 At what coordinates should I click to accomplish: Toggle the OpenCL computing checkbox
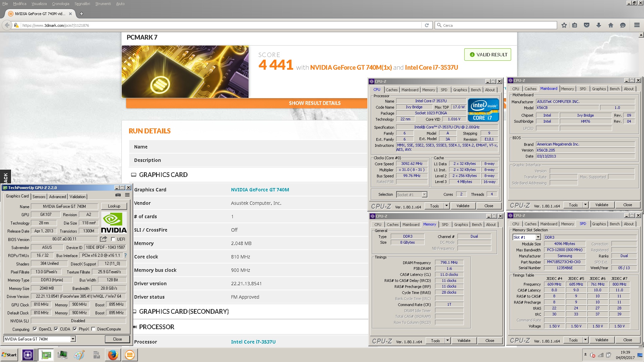point(35,329)
